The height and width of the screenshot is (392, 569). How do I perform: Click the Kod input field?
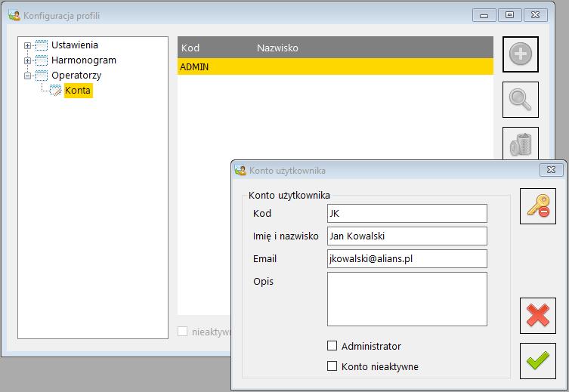point(407,213)
